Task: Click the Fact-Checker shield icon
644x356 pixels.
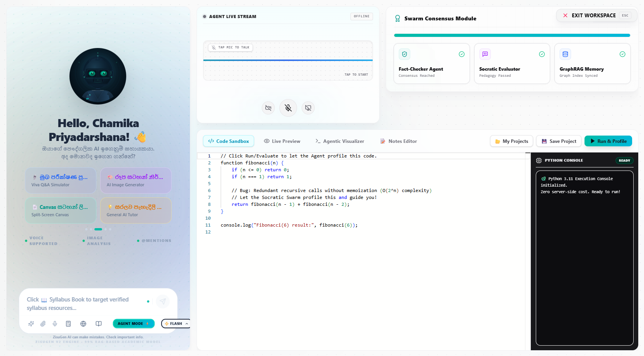Action: point(405,54)
